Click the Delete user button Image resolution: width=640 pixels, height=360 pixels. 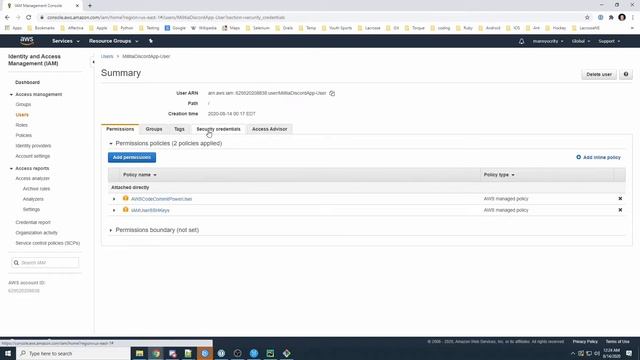tap(599, 74)
